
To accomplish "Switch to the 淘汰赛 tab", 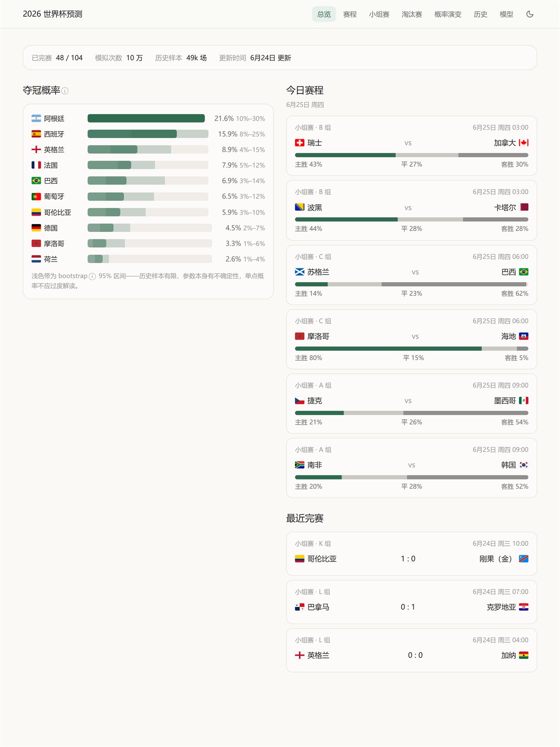I will click(412, 14).
